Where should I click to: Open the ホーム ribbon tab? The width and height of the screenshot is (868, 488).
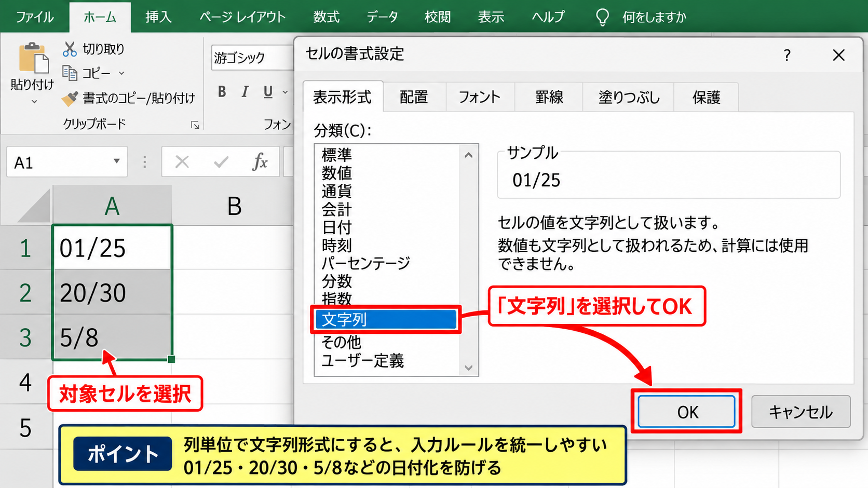pos(100,17)
